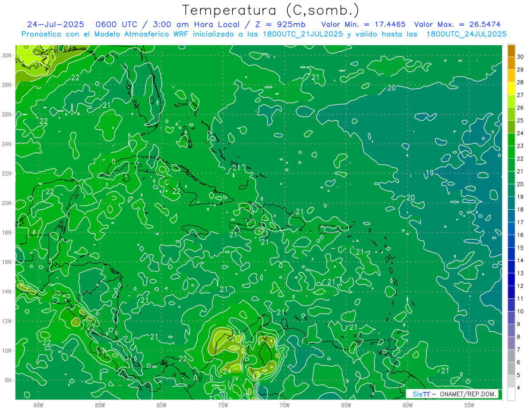Screen dimensions: 532x411
Task: Click the color scale label "24"
Action: 520,133
